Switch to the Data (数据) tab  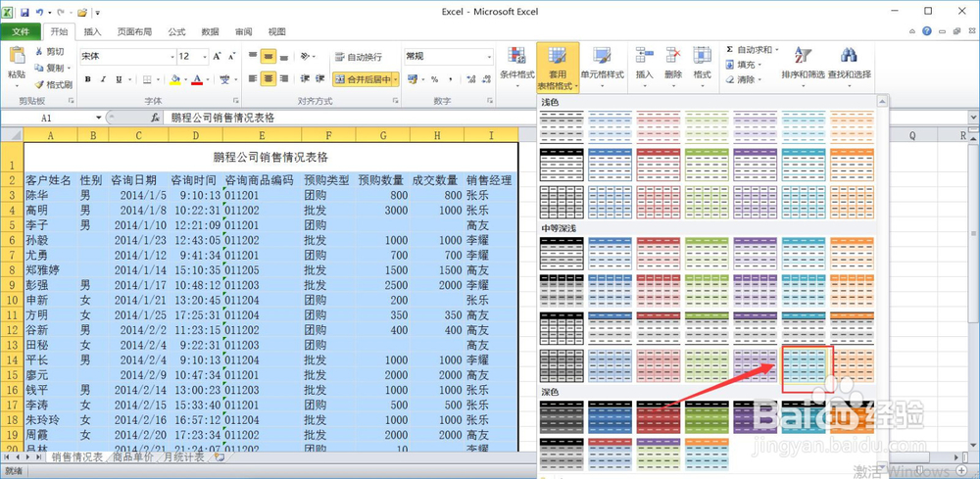point(210,32)
